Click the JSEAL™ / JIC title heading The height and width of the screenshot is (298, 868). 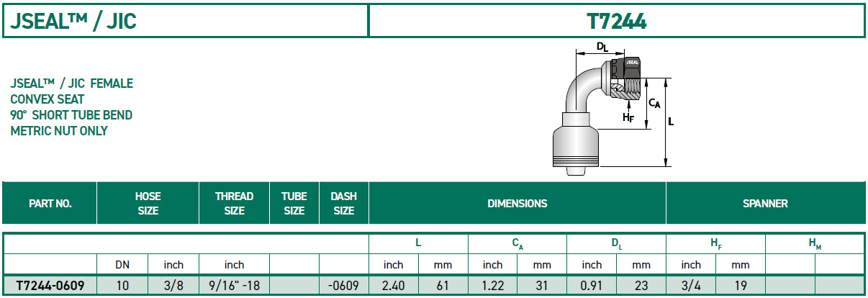coord(73,21)
